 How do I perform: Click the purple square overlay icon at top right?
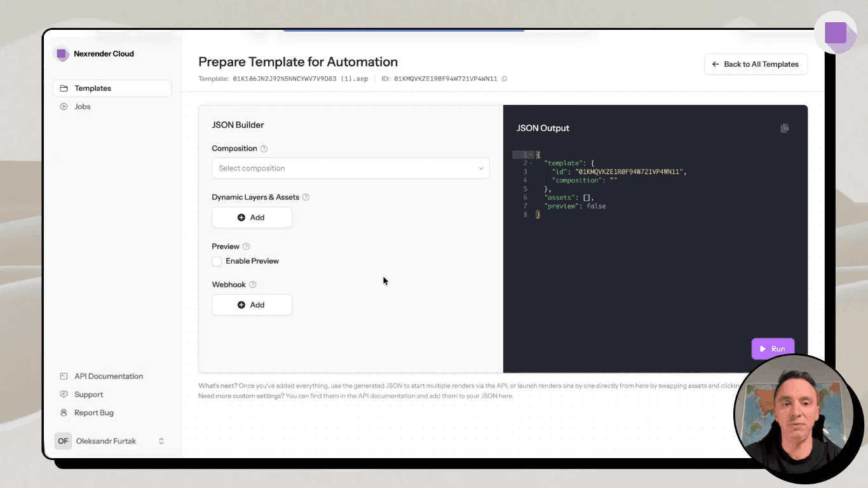point(836,32)
